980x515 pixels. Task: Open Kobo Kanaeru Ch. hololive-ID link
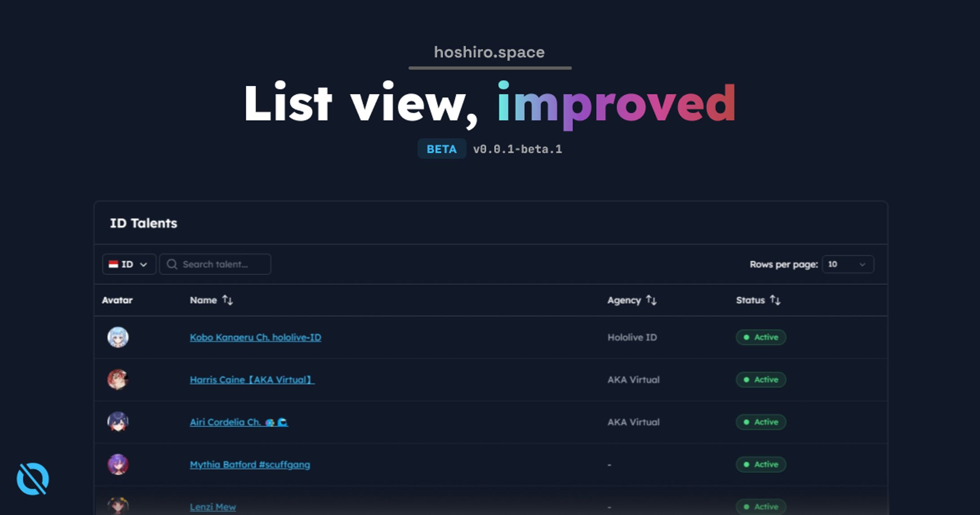point(255,337)
